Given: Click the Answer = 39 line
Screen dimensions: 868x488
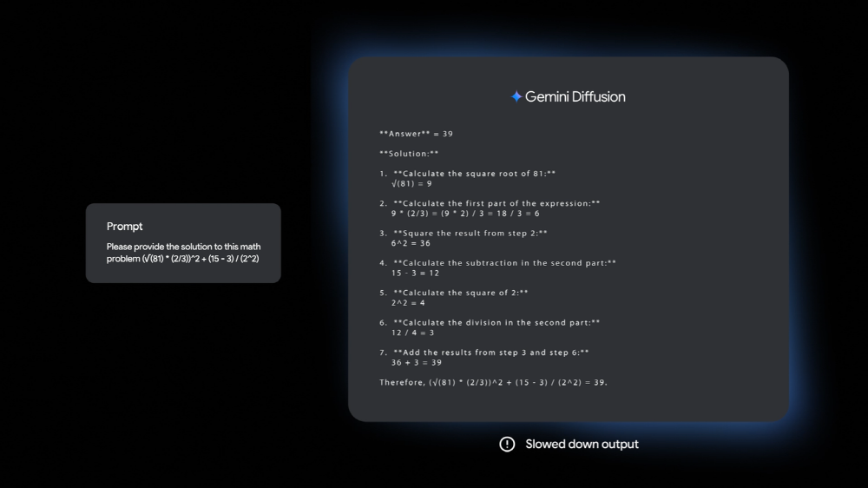Looking at the screenshot, I should click(416, 134).
